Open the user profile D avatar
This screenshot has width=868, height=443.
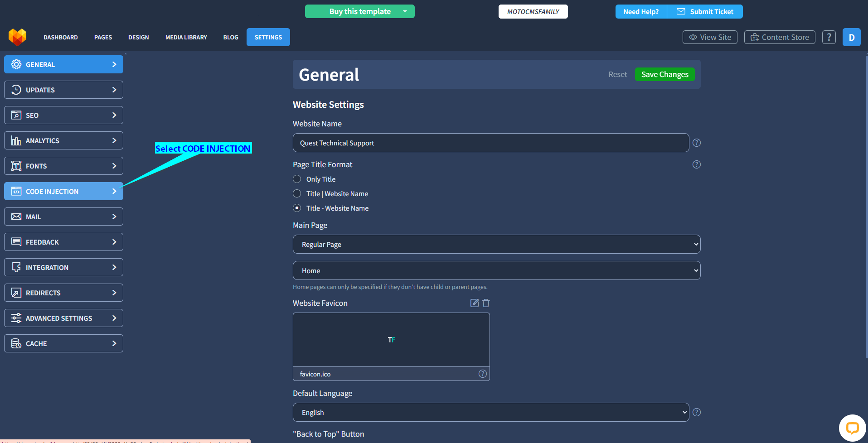point(852,37)
